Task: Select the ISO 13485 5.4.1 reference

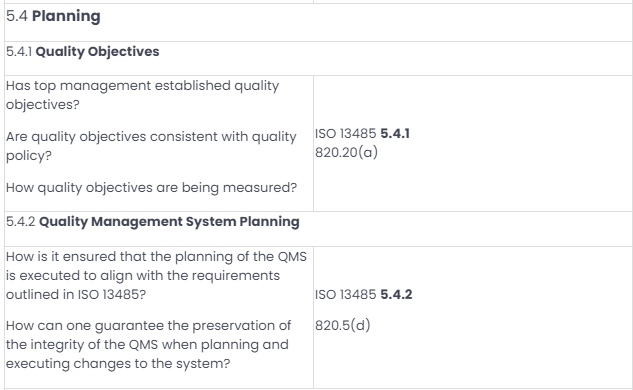Action: click(x=362, y=134)
